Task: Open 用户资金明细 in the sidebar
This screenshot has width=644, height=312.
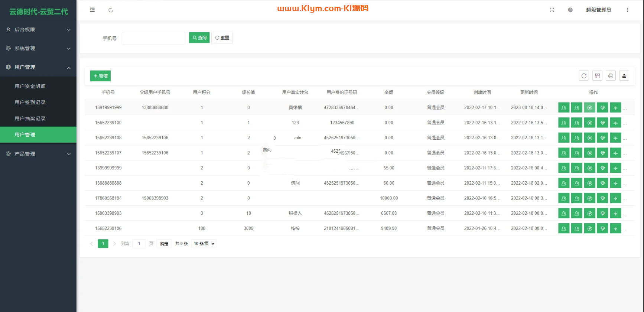Action: pos(38,86)
